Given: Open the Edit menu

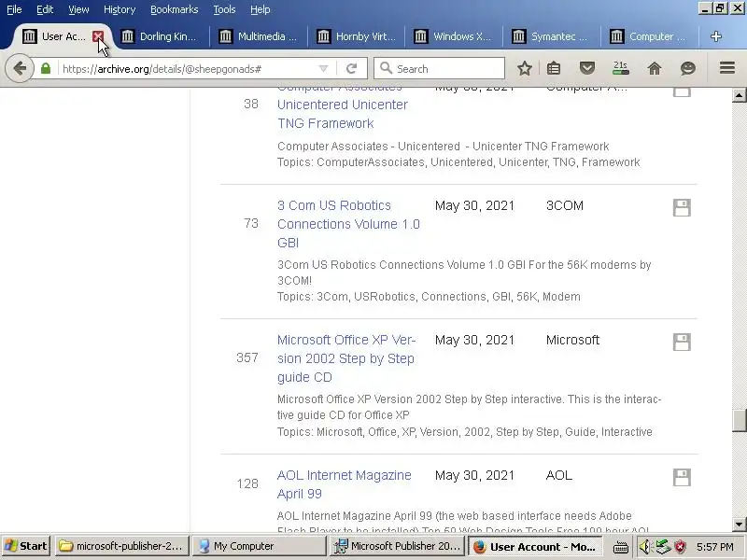Looking at the screenshot, I should pyautogui.click(x=45, y=9).
